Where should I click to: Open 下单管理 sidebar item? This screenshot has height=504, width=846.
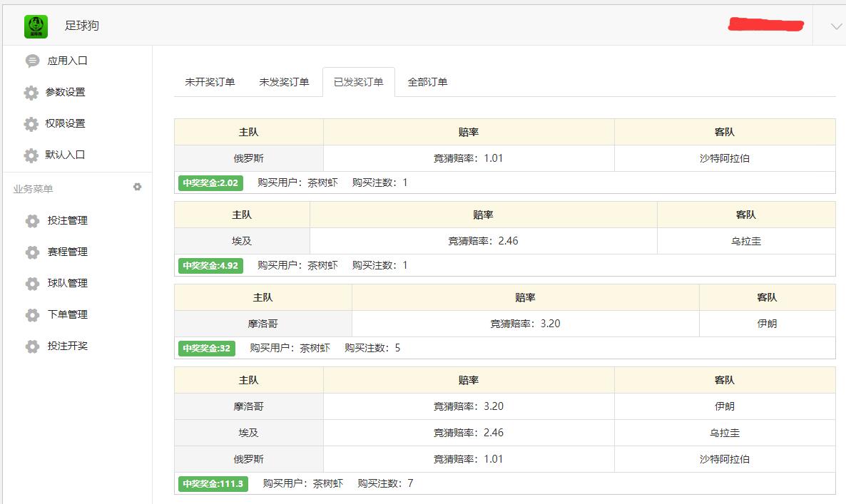point(68,314)
